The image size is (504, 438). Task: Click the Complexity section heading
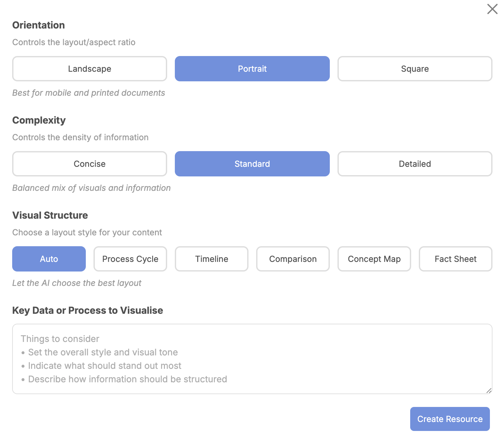(39, 120)
